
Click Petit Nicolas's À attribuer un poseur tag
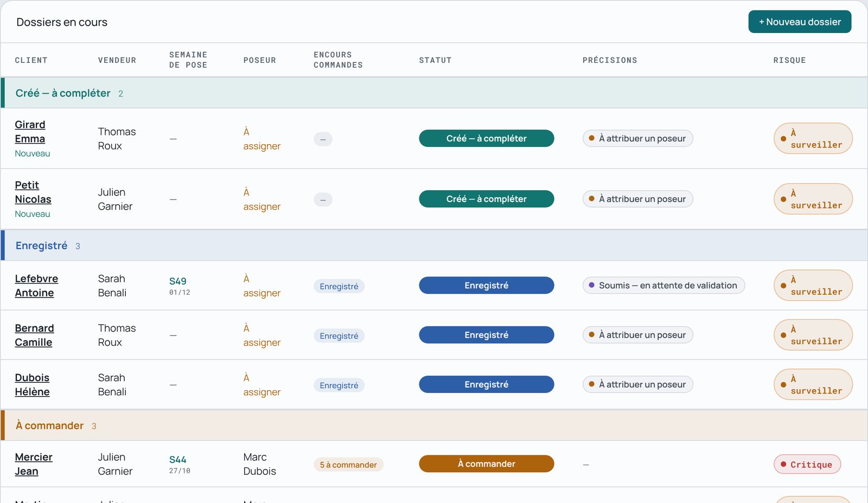[x=637, y=199]
